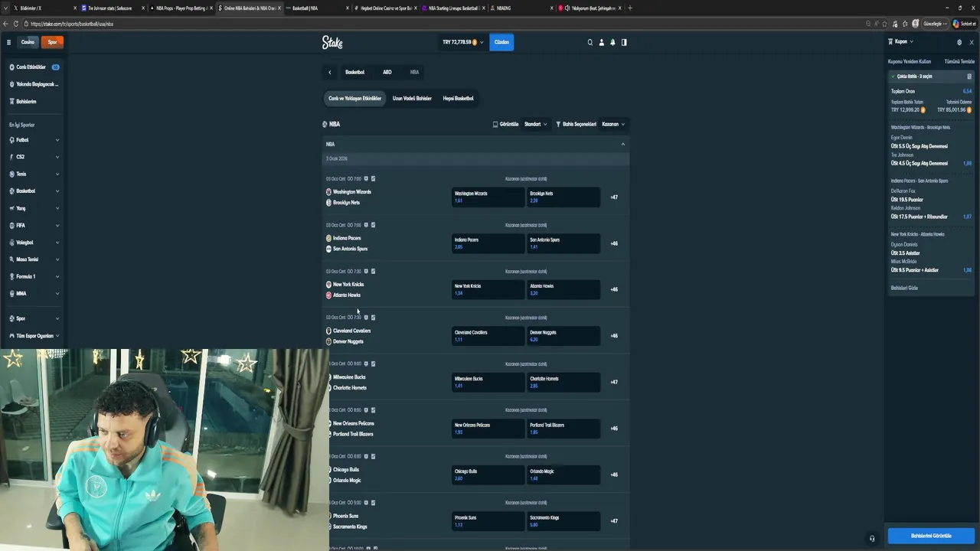Select Canlı ve Yaklaşan Etkinlikler tab
980x551 pixels.
pos(354,98)
